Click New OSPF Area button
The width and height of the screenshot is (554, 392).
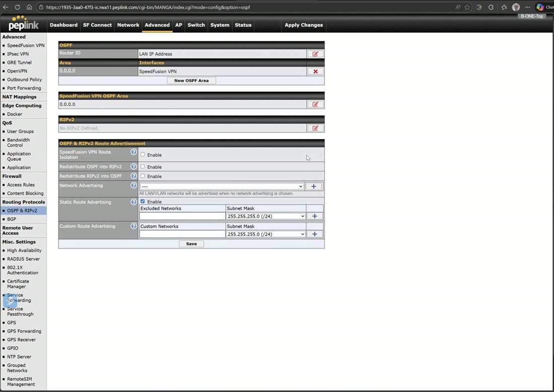(x=191, y=81)
